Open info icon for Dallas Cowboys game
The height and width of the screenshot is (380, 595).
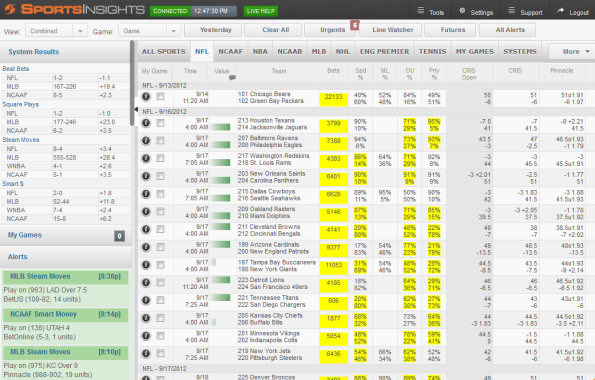146,194
